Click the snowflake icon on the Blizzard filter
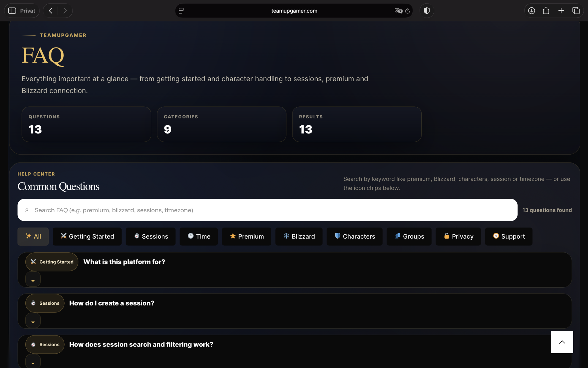Viewport: 588px width, 368px height. [x=286, y=236]
